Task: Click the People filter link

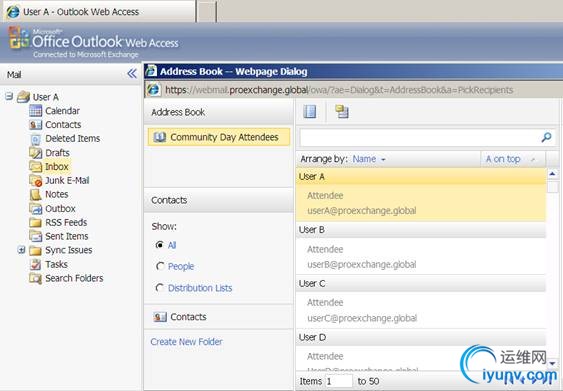Action: (x=181, y=266)
